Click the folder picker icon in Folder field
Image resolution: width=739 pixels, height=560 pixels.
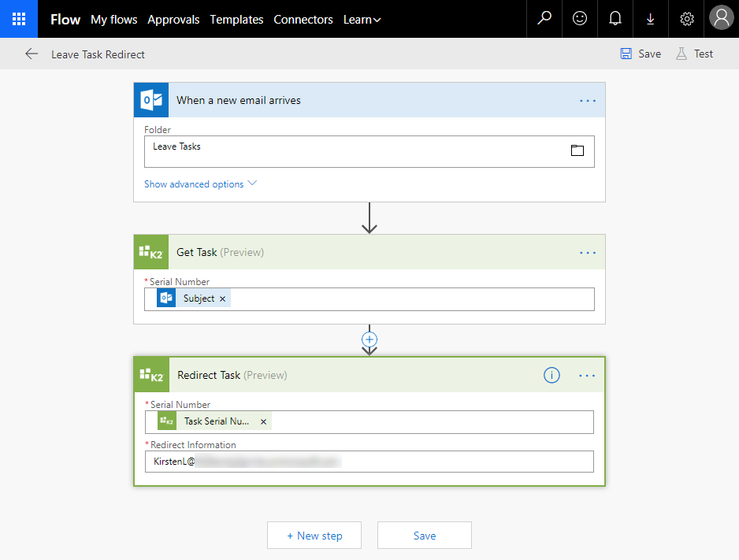pyautogui.click(x=577, y=150)
